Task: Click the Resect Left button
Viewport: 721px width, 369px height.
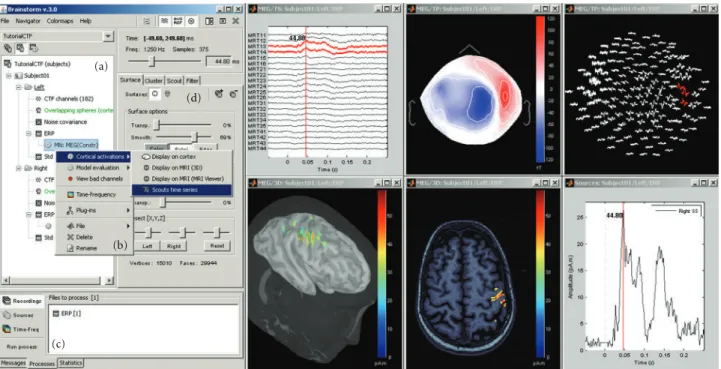Action: 147,246
